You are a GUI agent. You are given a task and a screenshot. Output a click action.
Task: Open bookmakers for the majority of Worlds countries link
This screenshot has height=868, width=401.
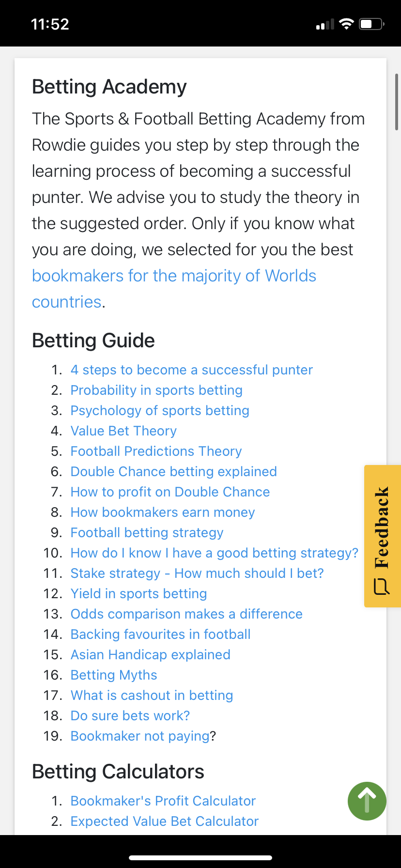coord(173,276)
